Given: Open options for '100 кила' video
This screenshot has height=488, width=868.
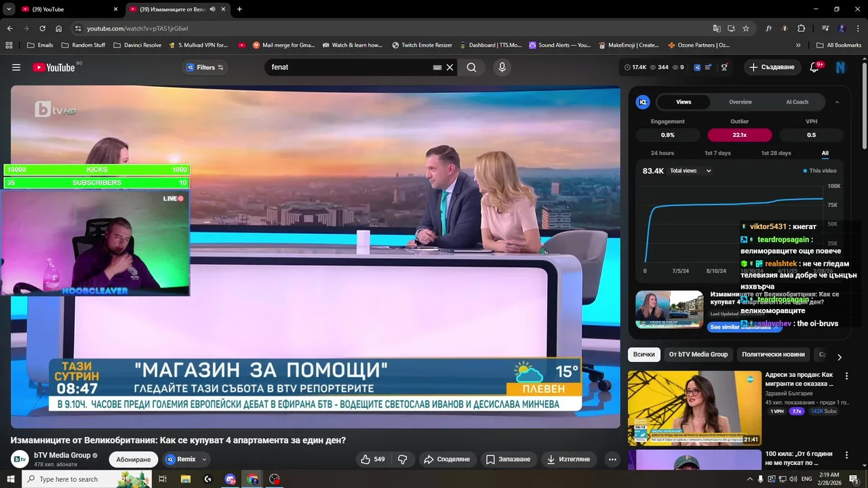Looking at the screenshot, I should pyautogui.click(x=846, y=455).
